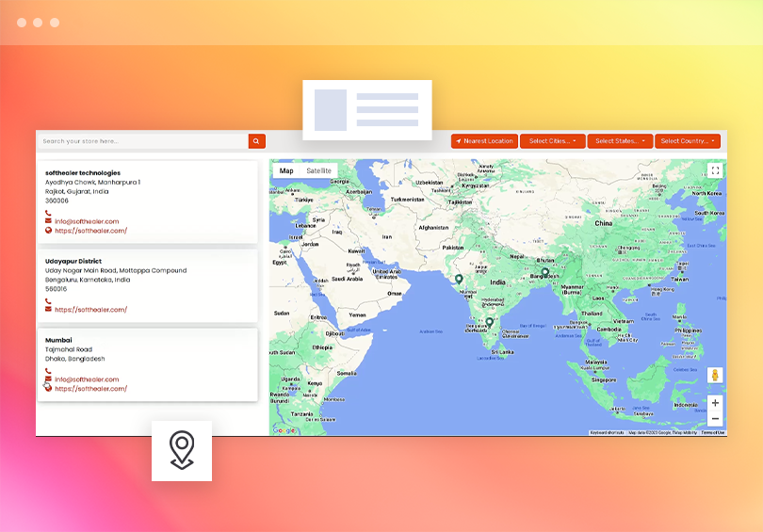Screen dimensions: 763x532
Task: Expand the Select States dropdown
Action: pos(620,141)
